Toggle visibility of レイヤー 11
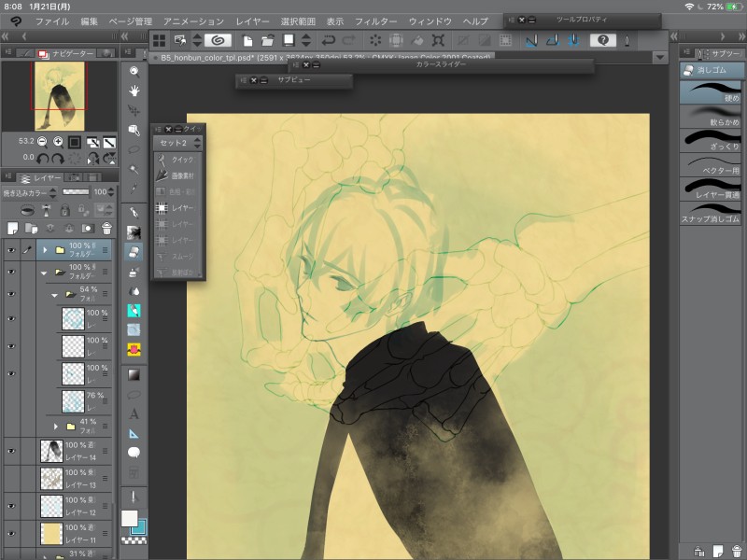747x560 pixels. click(11, 535)
